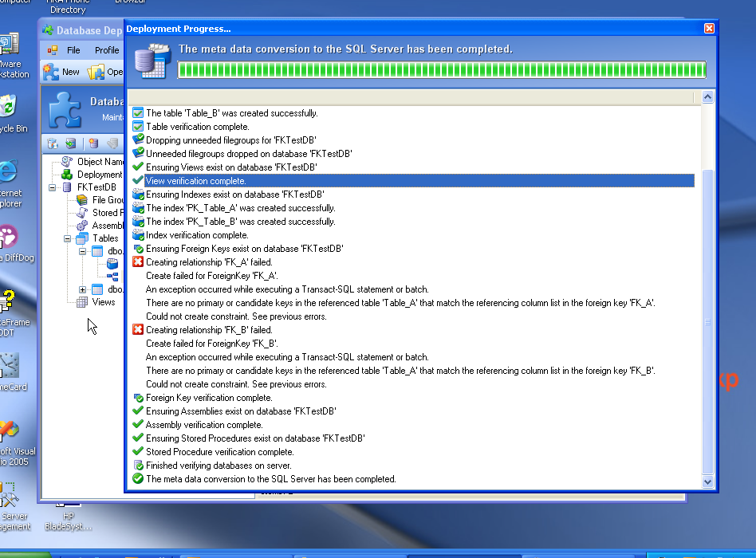Image resolution: width=756 pixels, height=558 pixels.
Task: Click the 'View verification complete' highlighted row
Action: coord(195,181)
